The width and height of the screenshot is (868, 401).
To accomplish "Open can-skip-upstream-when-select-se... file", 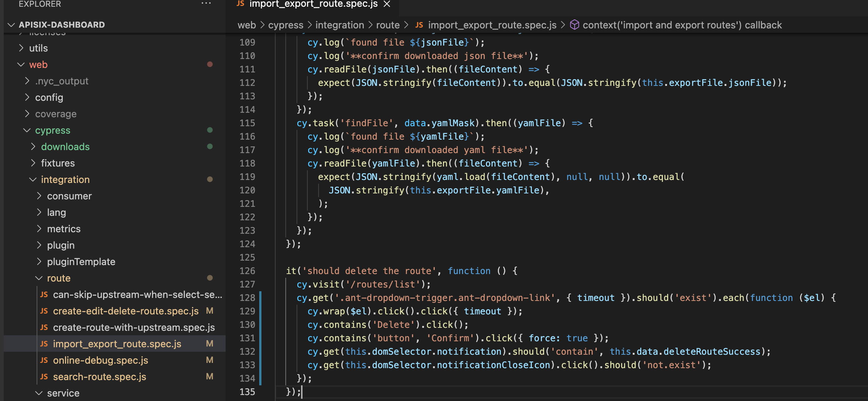I will click(137, 295).
